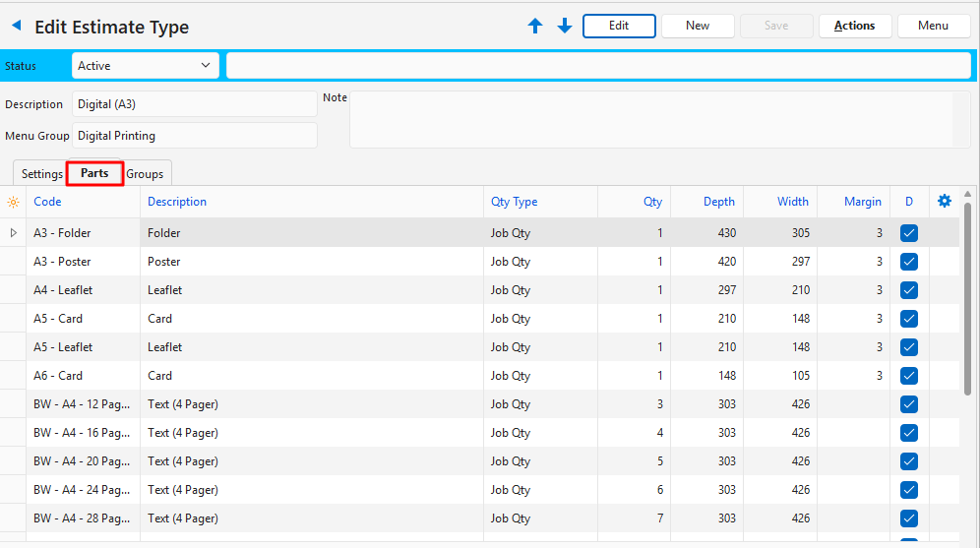Open the Status dropdown showing Active

pos(146,66)
